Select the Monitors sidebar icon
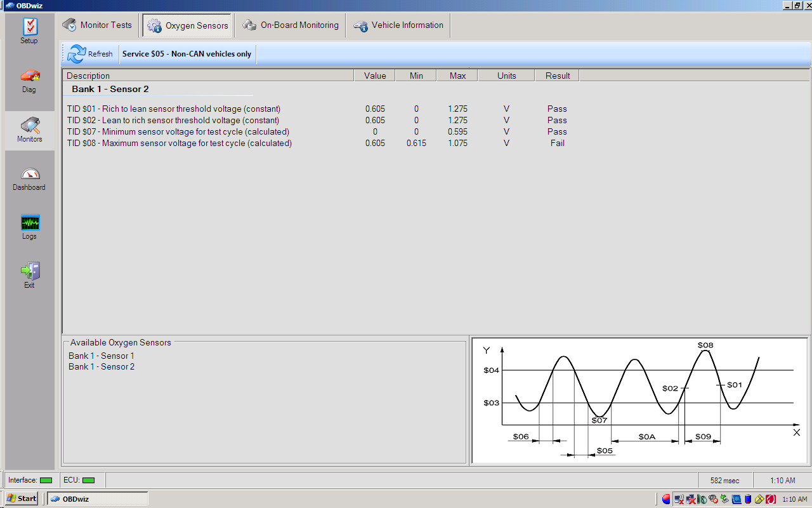Viewport: 812px width, 508px height. point(29,126)
